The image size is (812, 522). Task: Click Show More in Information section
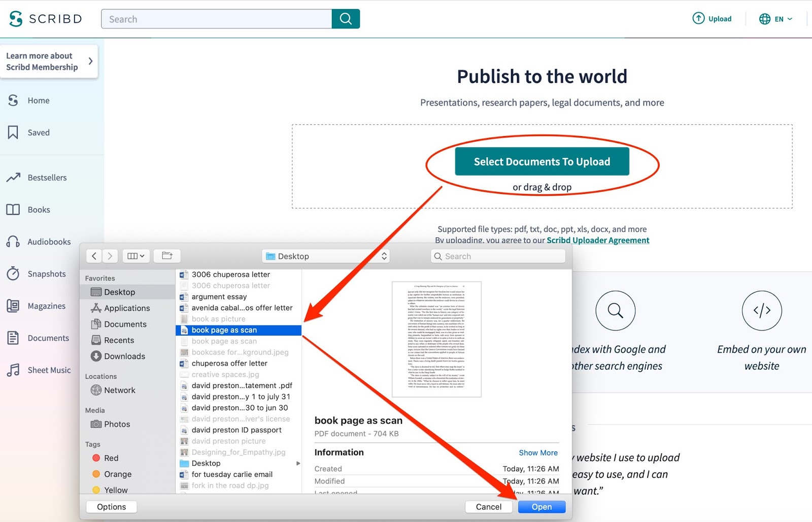coord(538,452)
